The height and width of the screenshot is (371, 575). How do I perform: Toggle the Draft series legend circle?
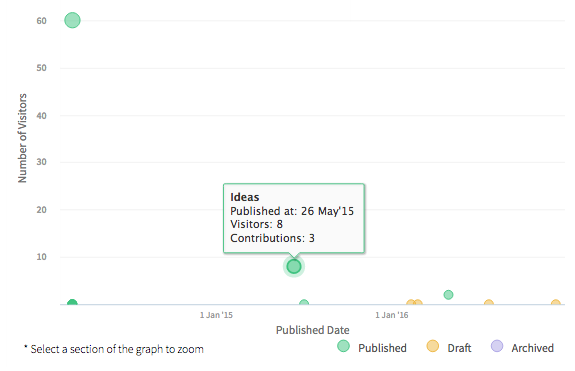pyautogui.click(x=433, y=346)
